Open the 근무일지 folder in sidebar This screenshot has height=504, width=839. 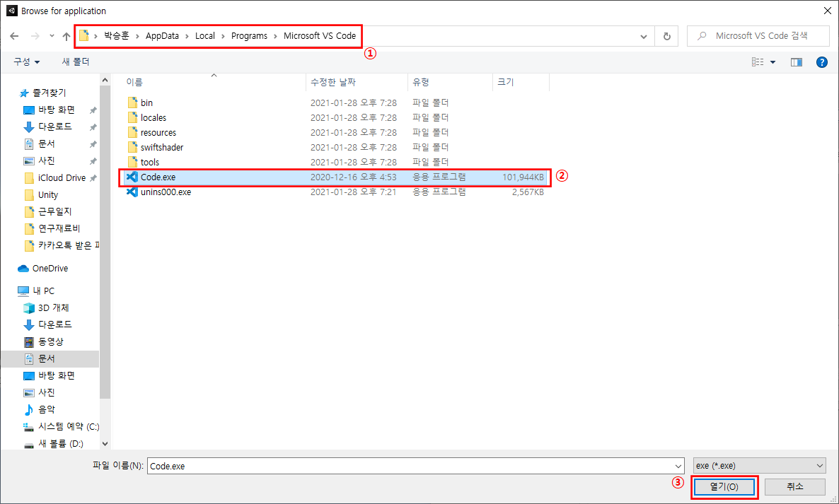click(54, 211)
